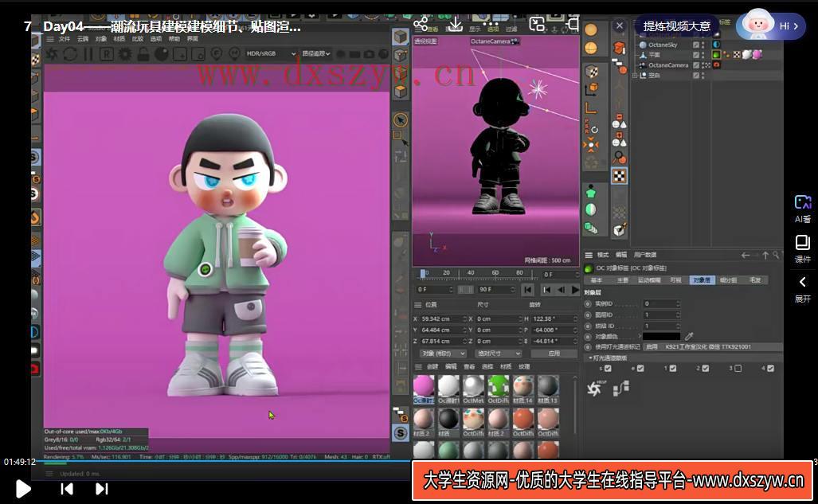Select the 平面 plane object row
This screenshot has width=818, height=504.
[x=654, y=55]
